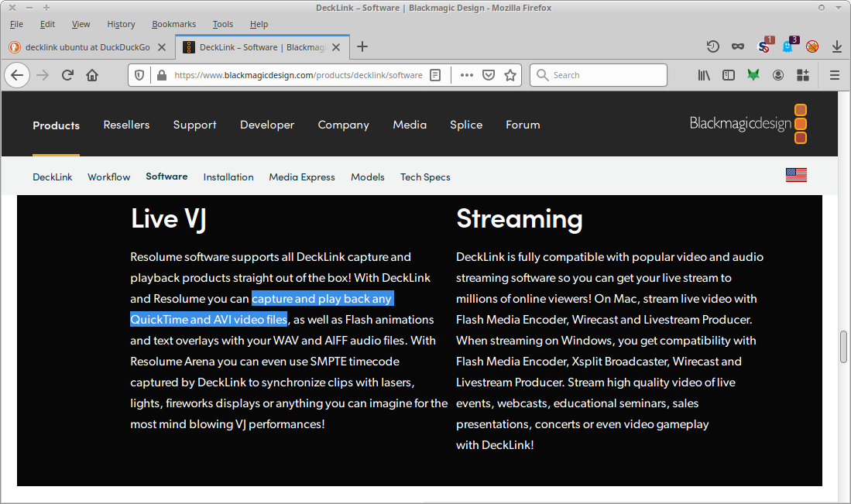Image resolution: width=851 pixels, height=504 pixels.
Task: Go to the Installation subpage link
Action: (x=228, y=177)
